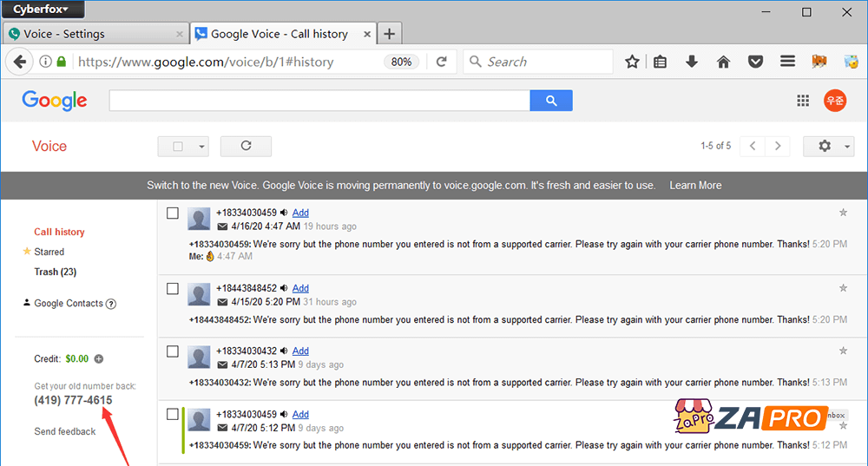Screen dimensions: 868x466
Task: Open site information icon in address bar
Action: click(x=45, y=62)
